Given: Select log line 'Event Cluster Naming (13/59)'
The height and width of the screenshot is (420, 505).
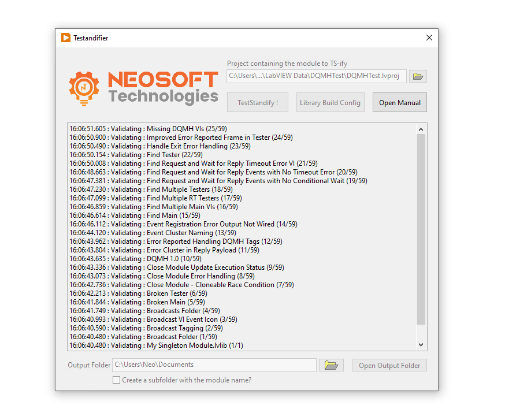Looking at the screenshot, I should pyautogui.click(x=153, y=233).
